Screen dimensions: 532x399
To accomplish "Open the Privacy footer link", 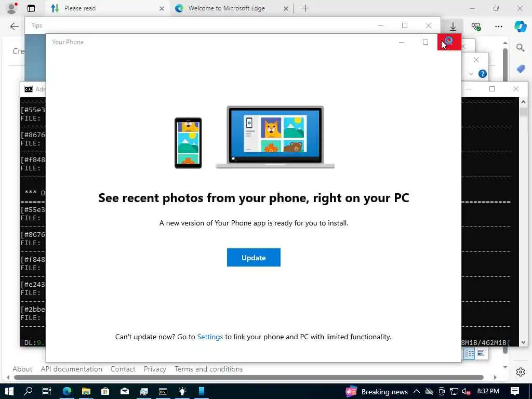I will point(155,369).
